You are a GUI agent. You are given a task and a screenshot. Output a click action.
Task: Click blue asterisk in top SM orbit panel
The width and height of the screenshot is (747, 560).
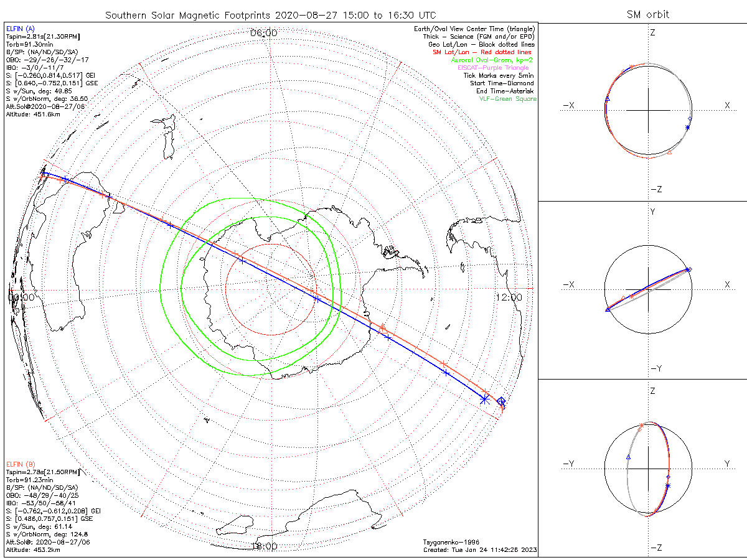click(x=688, y=127)
